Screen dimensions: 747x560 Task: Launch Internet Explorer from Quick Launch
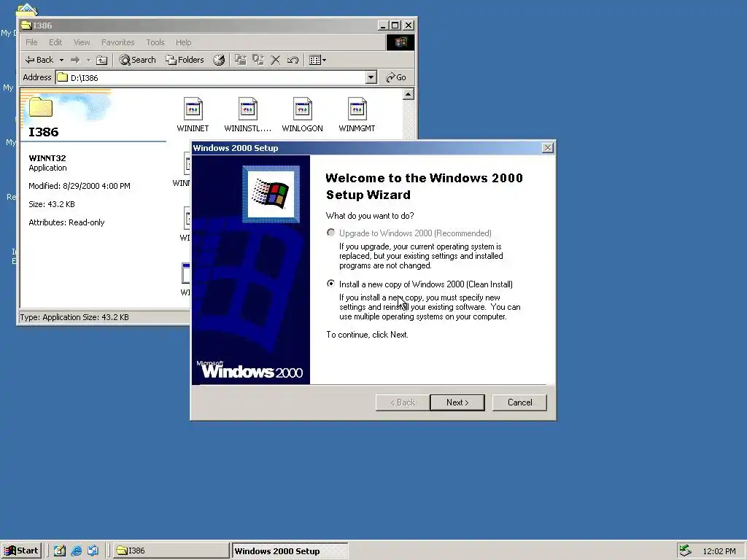coord(76,551)
